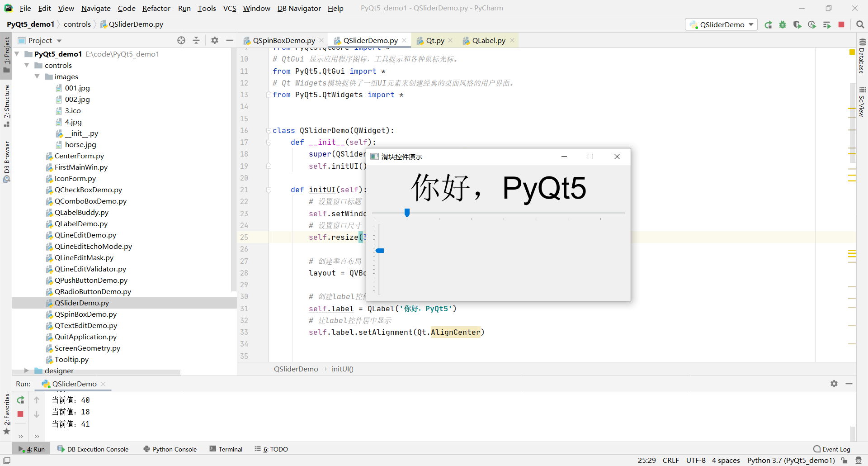The image size is (868, 466).
Task: Open the SciView side tool window
Action: click(x=862, y=101)
